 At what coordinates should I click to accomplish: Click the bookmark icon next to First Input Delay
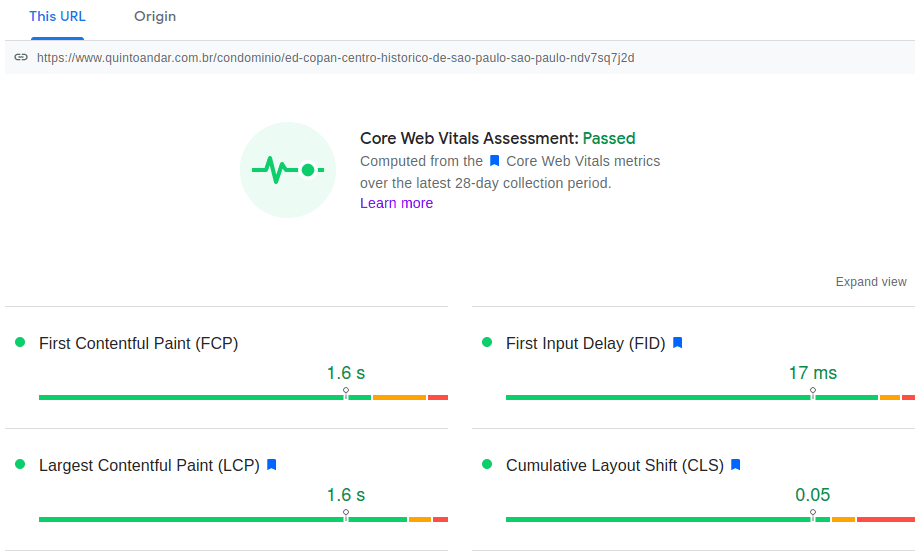(x=677, y=343)
